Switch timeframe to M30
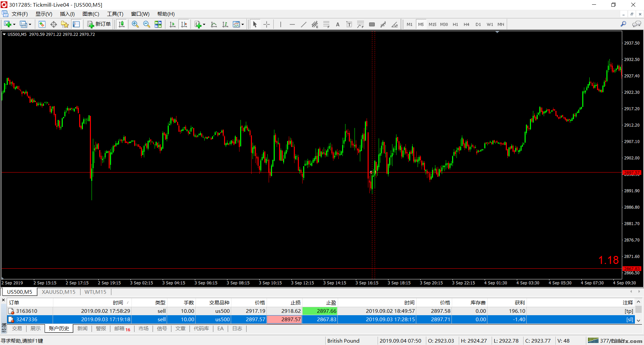Screen dimensions: 644x345 (444, 24)
